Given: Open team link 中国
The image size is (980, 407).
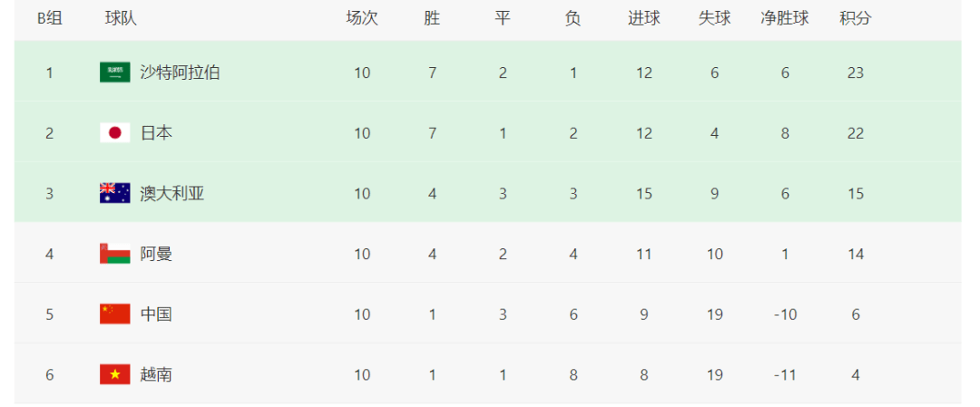Looking at the screenshot, I should coord(156,314).
